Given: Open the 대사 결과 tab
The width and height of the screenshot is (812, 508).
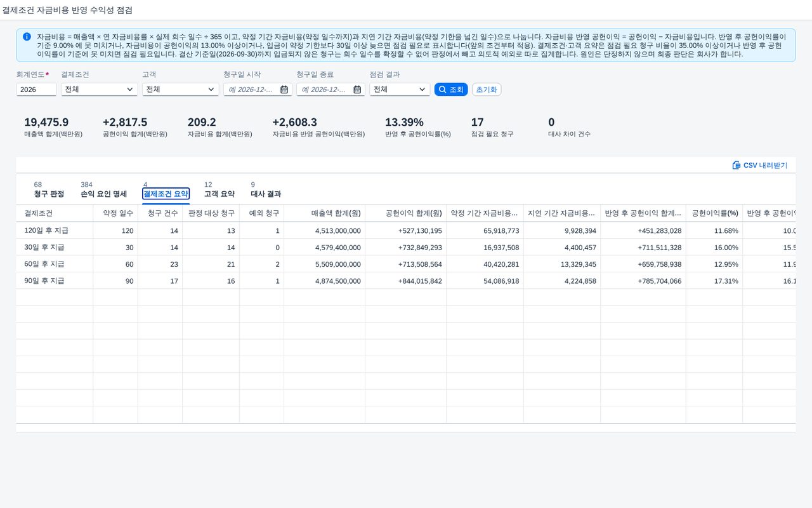Looking at the screenshot, I should click(266, 194).
